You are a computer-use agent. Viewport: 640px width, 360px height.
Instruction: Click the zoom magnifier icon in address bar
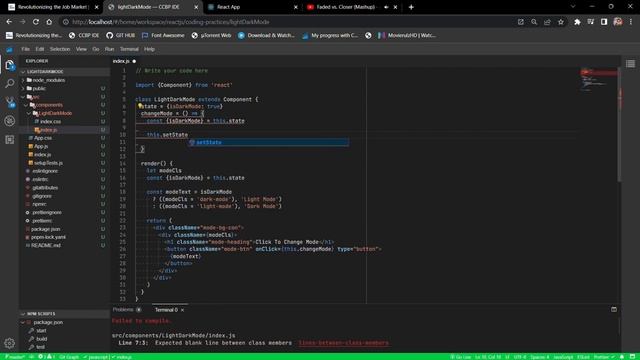pyautogui.click(x=534, y=22)
